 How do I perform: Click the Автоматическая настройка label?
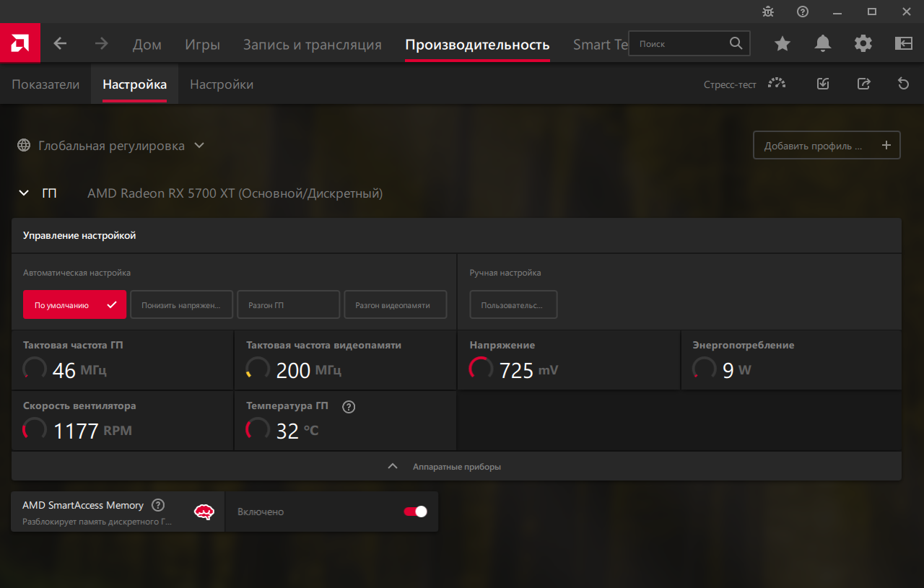(x=77, y=273)
